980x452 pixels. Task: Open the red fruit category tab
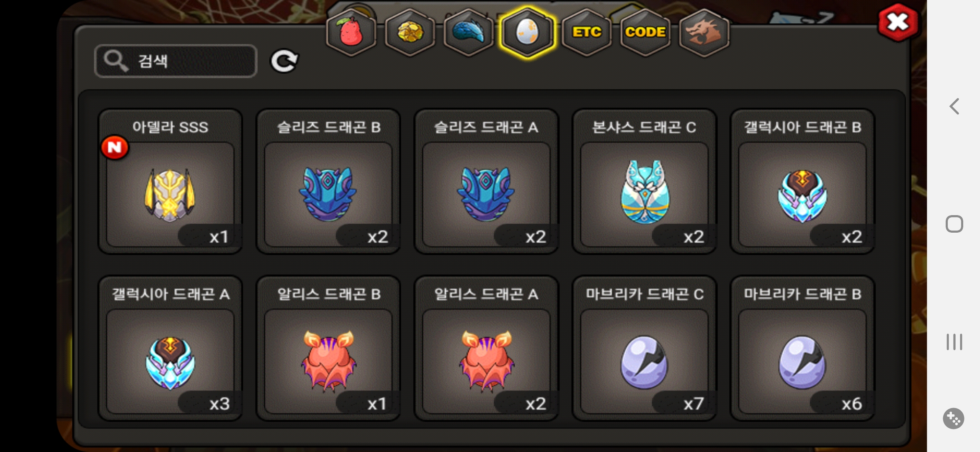pyautogui.click(x=351, y=33)
